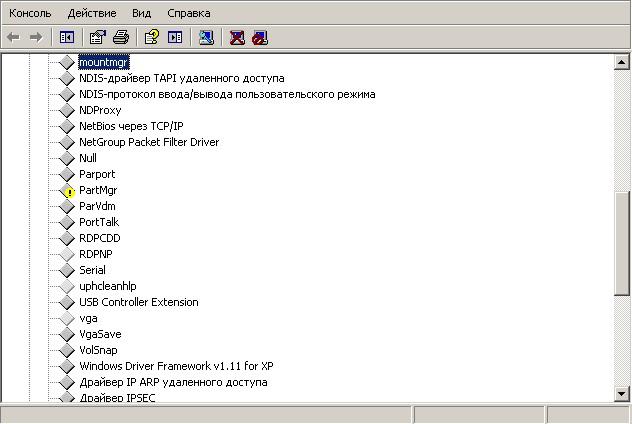Click the diamond icon beside VolSnap
The height and width of the screenshot is (424, 632).
[67, 350]
